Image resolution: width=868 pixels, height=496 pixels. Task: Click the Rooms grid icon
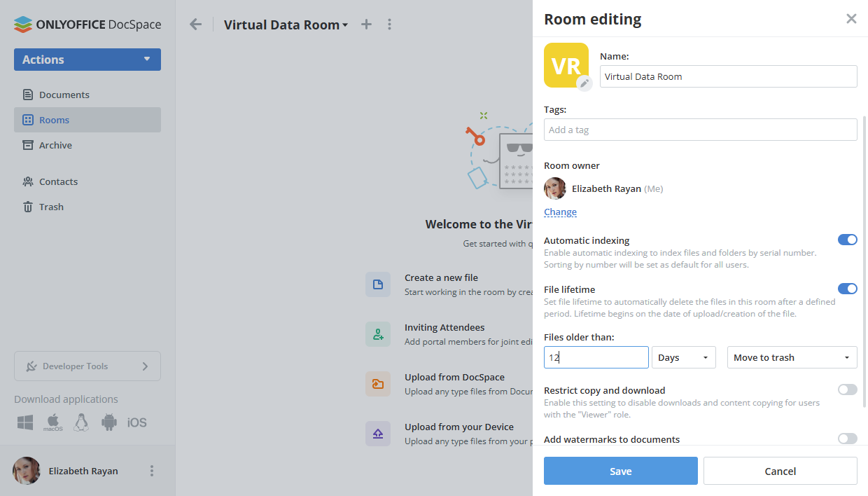28,120
